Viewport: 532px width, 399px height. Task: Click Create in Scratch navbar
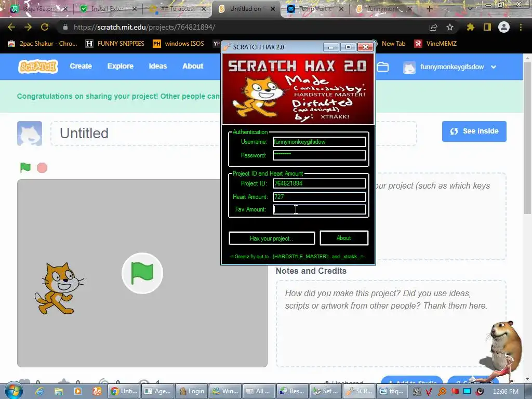[x=81, y=66]
